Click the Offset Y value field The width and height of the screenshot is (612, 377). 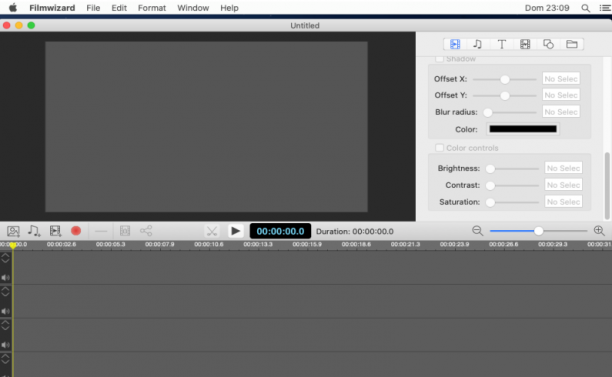point(561,95)
